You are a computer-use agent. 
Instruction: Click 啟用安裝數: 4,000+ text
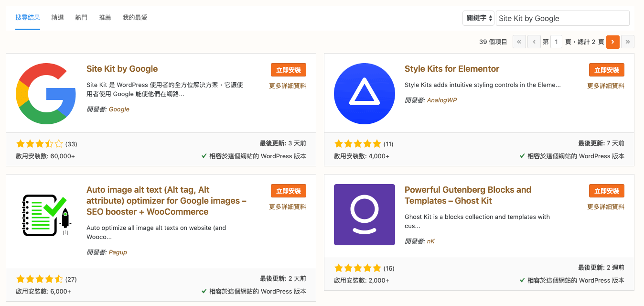362,156
